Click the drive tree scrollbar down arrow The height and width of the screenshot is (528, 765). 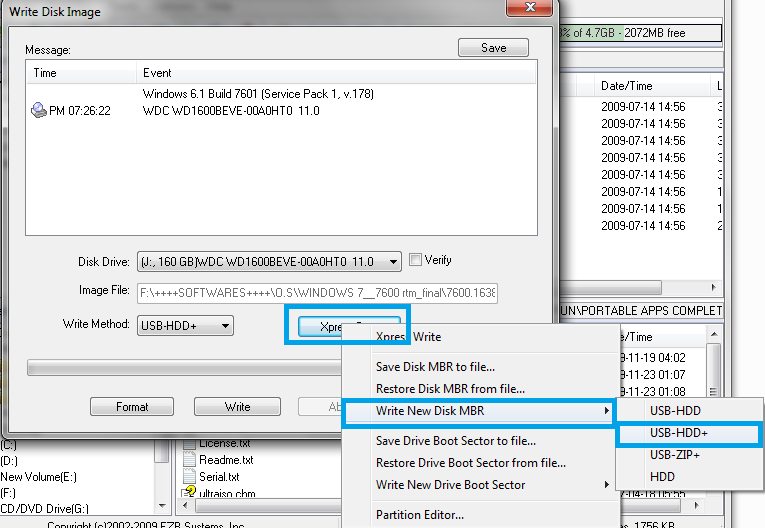click(162, 506)
